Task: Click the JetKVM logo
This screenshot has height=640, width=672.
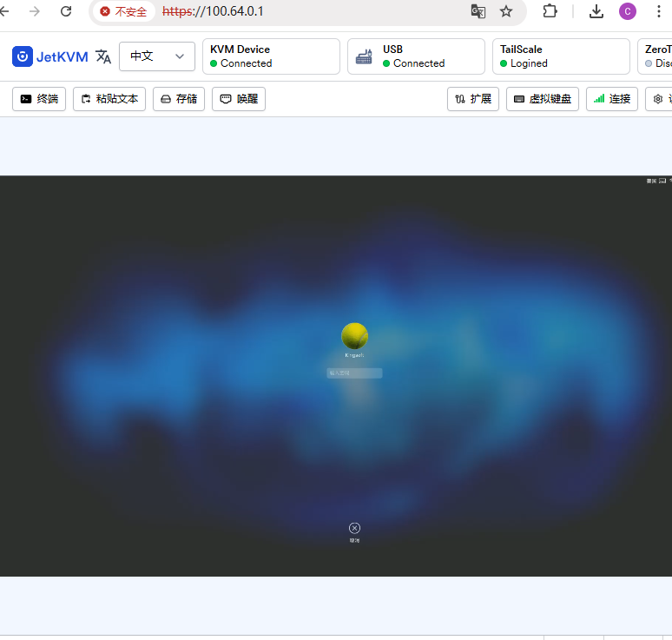Action: point(50,56)
